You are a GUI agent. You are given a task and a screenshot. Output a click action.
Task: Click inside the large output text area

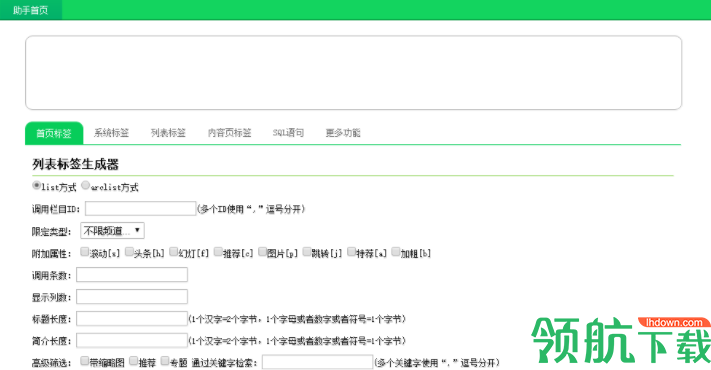(353, 73)
